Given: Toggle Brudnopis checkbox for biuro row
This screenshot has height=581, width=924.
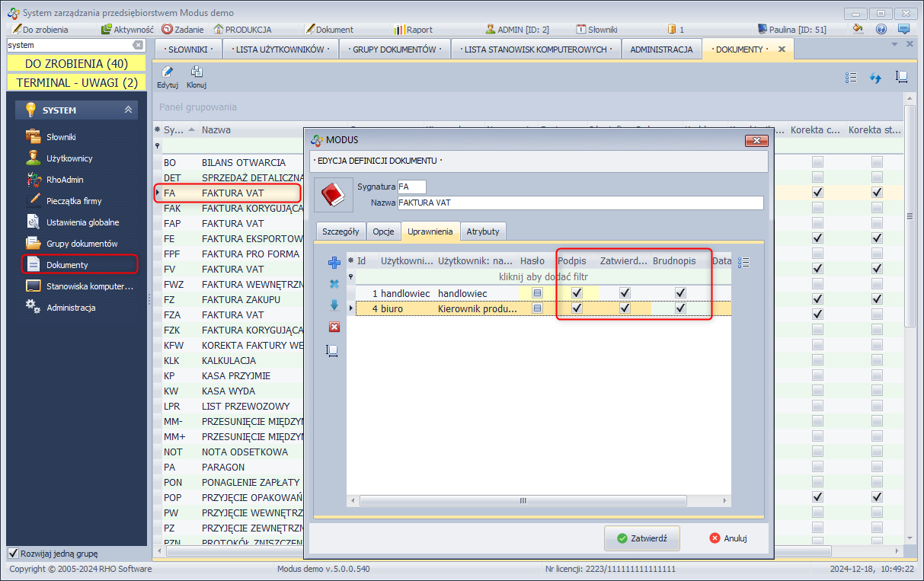Looking at the screenshot, I should (x=680, y=308).
